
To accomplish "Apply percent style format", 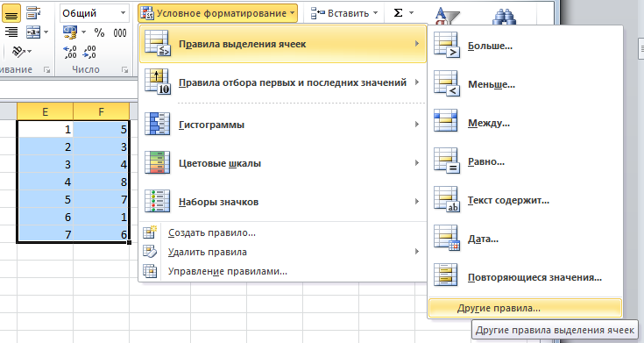I will (99, 32).
